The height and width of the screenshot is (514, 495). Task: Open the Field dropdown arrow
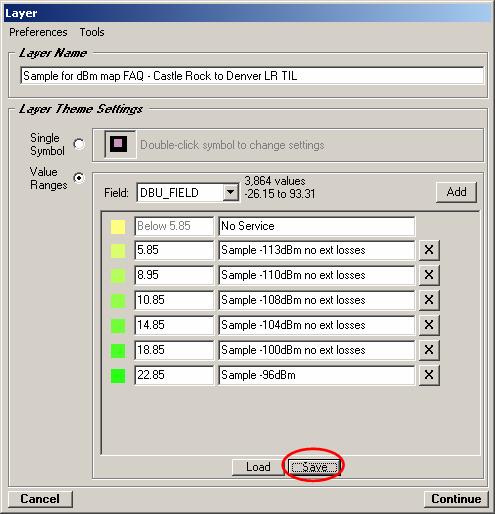(230, 193)
